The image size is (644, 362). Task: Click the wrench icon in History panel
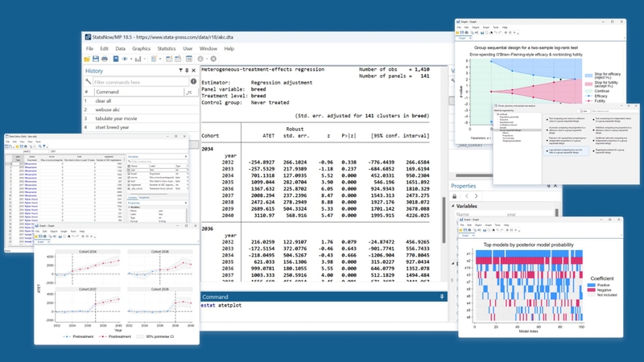[x=88, y=82]
